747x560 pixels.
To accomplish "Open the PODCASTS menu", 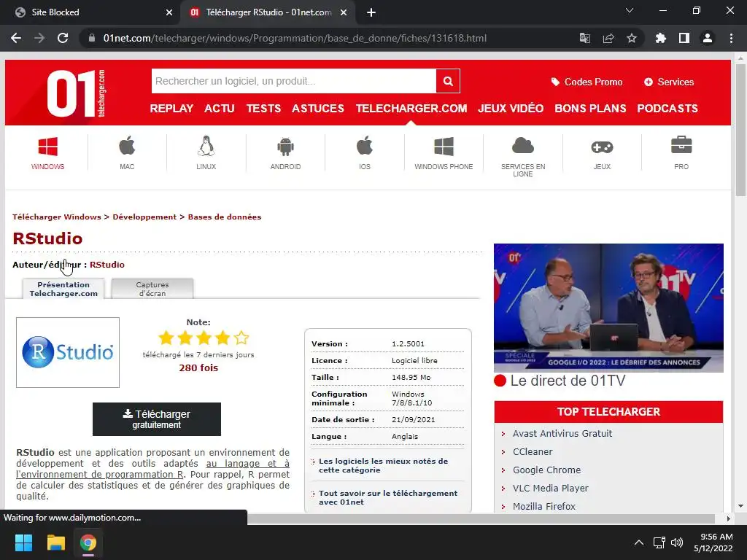I will click(x=667, y=109).
